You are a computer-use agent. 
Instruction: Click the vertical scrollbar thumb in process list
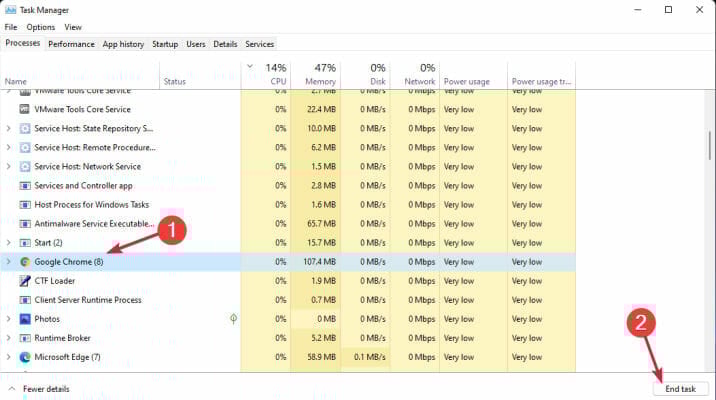[710, 146]
